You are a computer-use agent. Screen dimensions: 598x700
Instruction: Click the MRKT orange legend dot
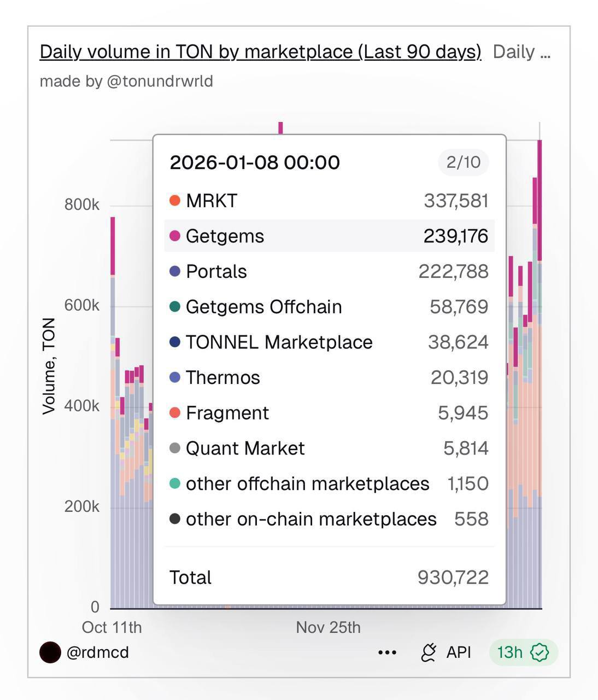coord(175,201)
